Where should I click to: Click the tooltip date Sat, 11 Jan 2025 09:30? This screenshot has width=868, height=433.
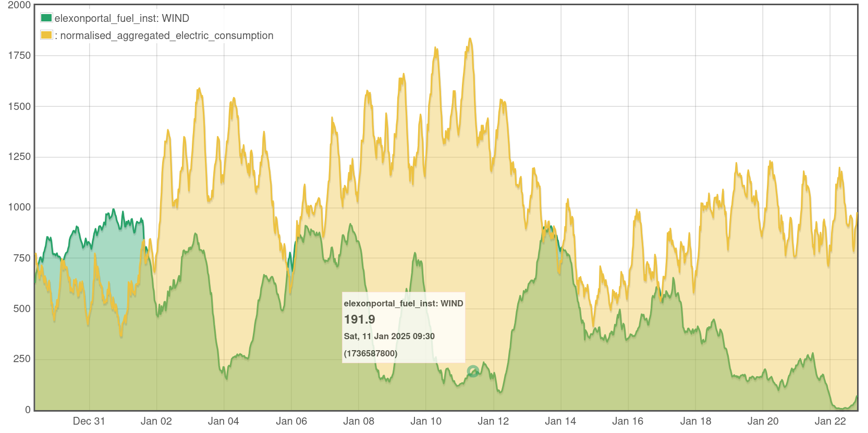[389, 336]
